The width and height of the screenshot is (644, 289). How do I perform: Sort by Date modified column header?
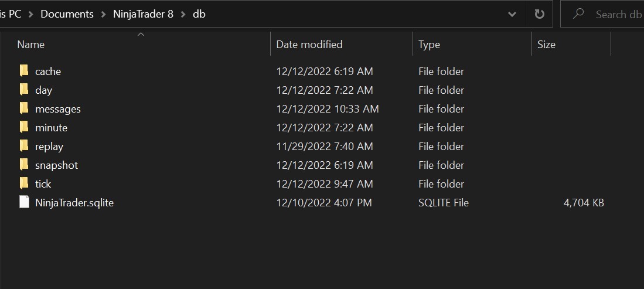click(309, 45)
